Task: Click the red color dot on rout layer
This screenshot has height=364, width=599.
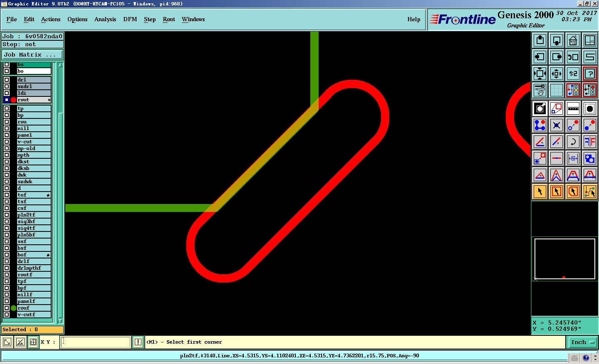Action: [13, 100]
